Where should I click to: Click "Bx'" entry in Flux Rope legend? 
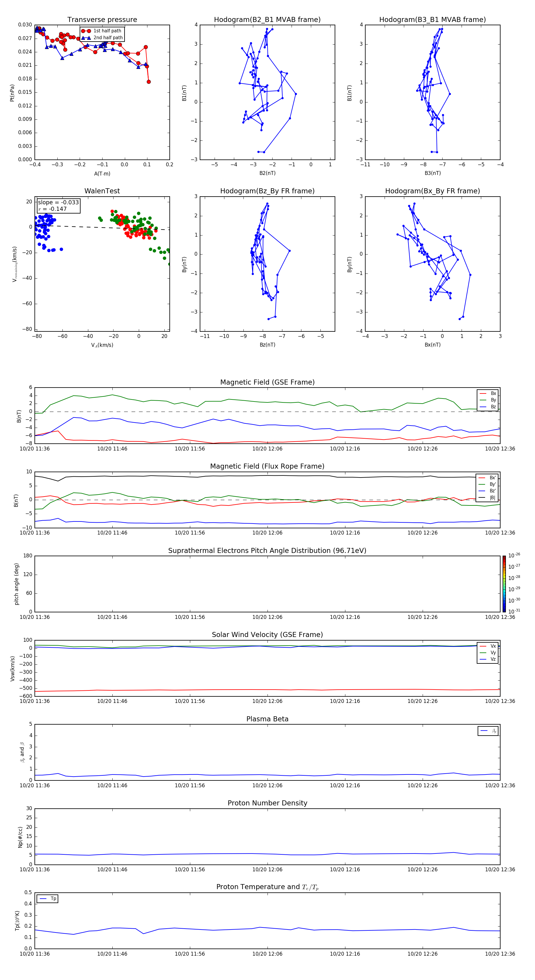487,478
